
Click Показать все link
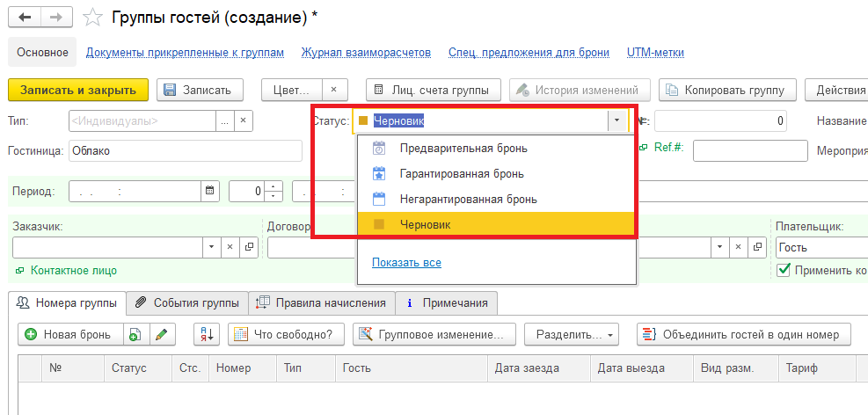(406, 262)
